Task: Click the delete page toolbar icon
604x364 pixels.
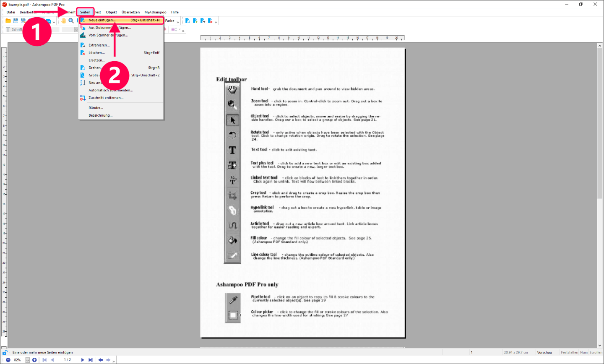Action: click(210, 21)
